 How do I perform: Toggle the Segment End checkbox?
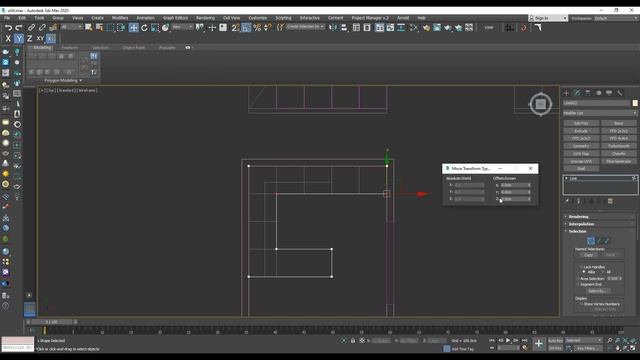[578, 284]
